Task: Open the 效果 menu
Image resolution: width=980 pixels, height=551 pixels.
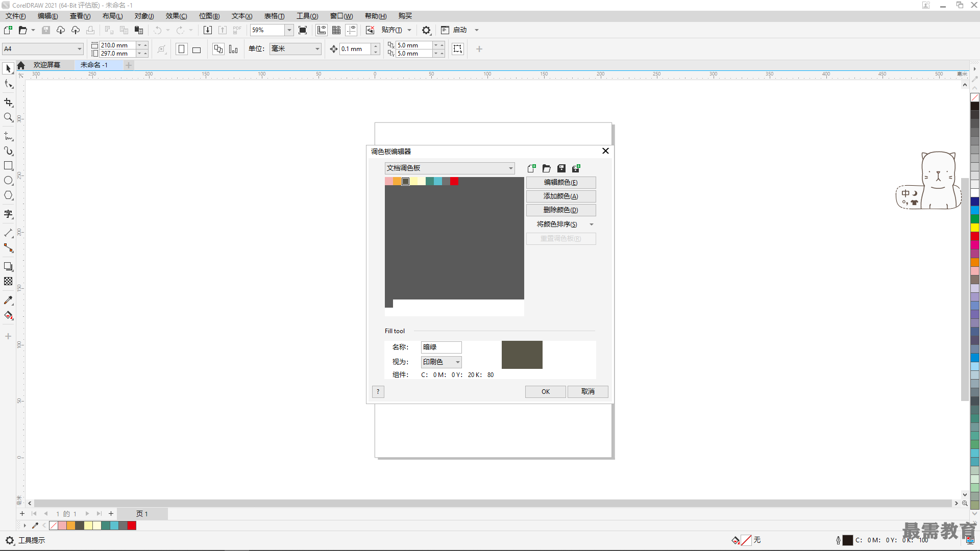Action: point(176,16)
